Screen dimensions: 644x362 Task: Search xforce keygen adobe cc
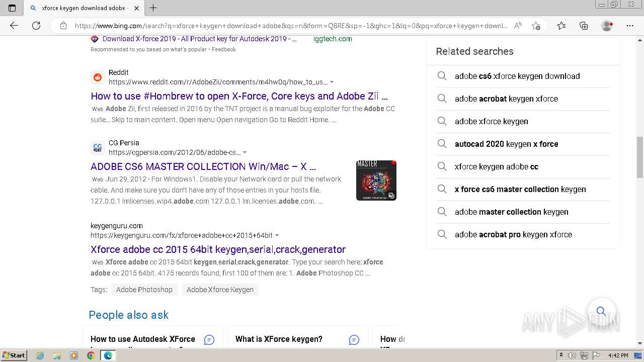(523, 167)
